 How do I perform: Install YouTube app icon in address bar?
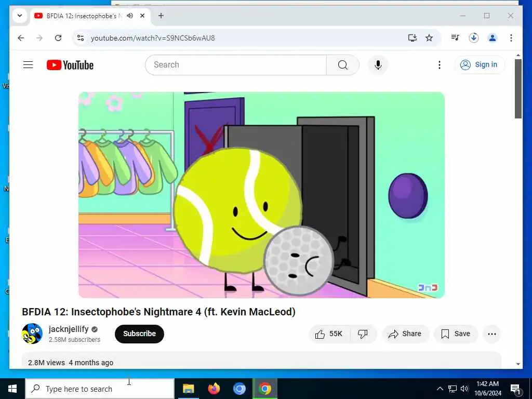(x=412, y=38)
